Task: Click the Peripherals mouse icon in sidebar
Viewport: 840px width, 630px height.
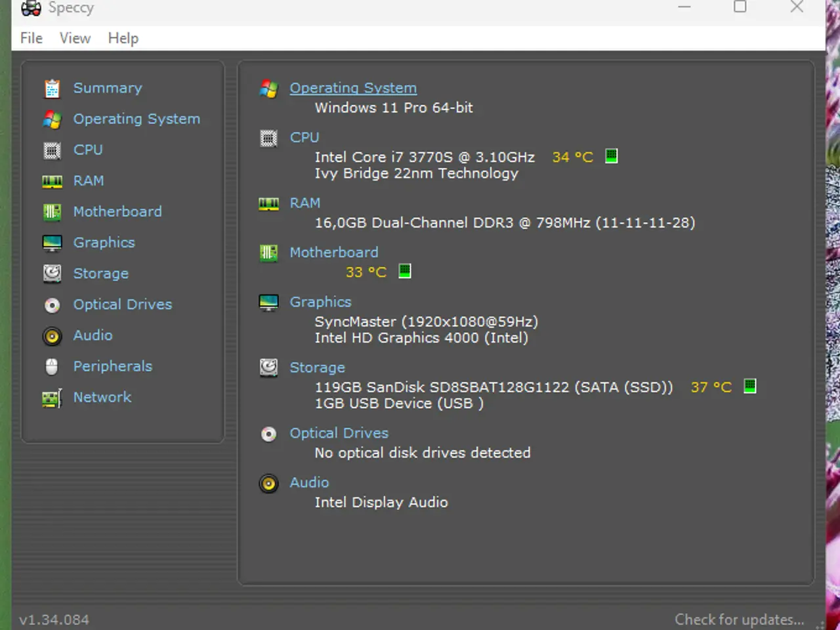Action: pos(52,367)
